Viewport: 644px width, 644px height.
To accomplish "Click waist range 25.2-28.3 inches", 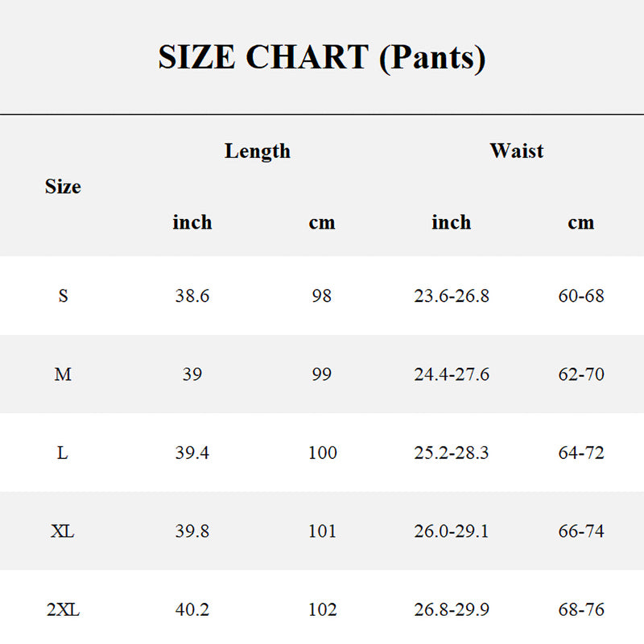I will click(451, 453).
